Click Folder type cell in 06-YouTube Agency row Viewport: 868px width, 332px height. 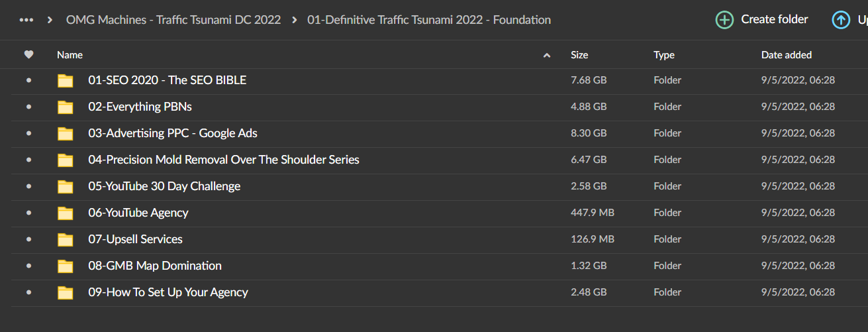pos(667,213)
